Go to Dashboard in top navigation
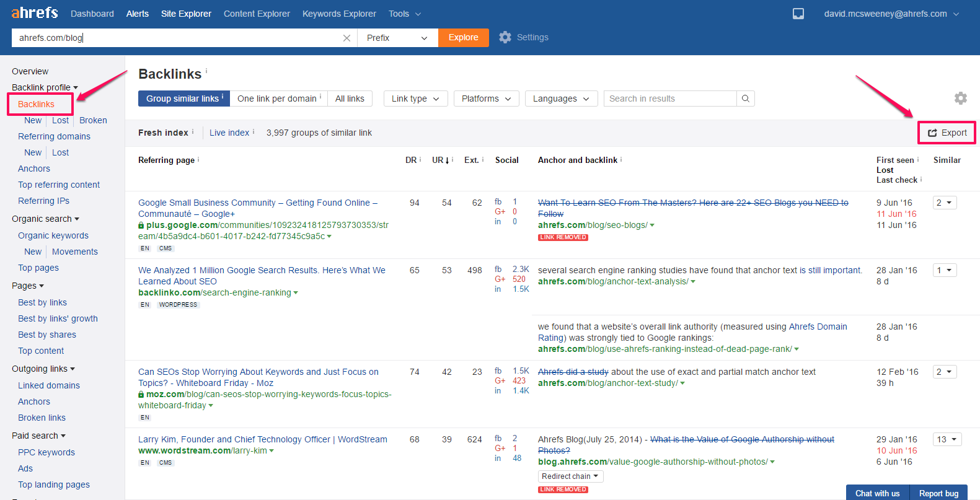The width and height of the screenshot is (980, 500). click(x=92, y=14)
